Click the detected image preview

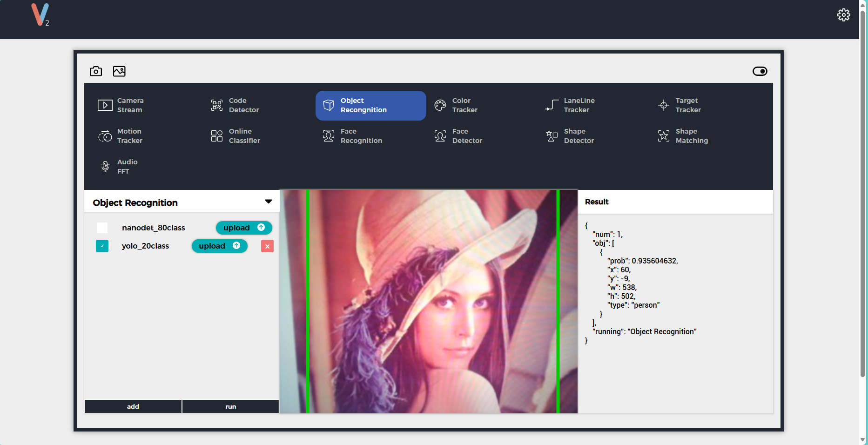click(429, 301)
